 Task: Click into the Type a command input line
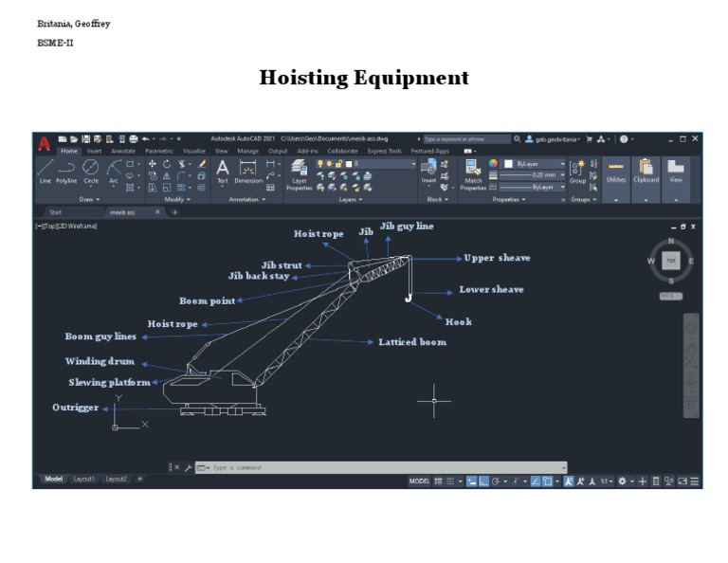click(x=381, y=467)
